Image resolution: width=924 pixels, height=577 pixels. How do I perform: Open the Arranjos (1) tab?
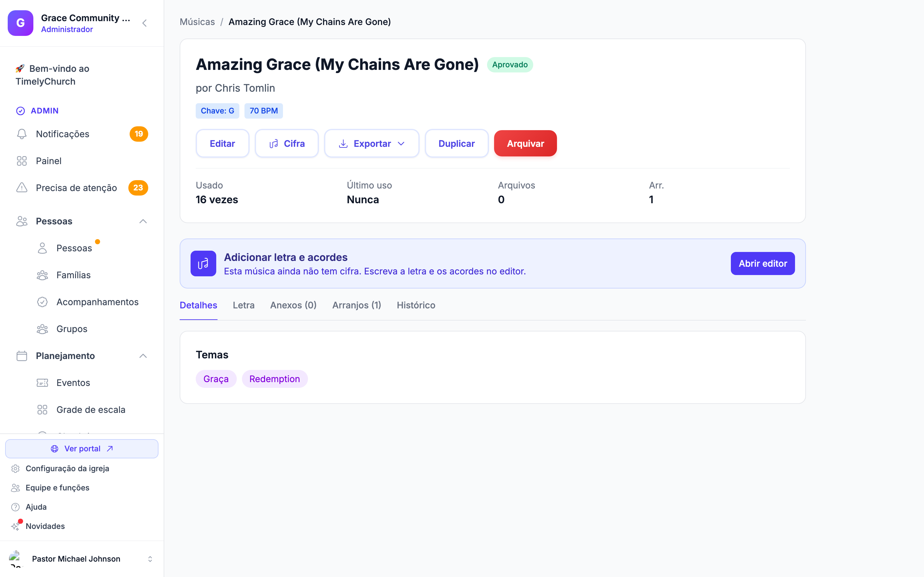tap(357, 305)
